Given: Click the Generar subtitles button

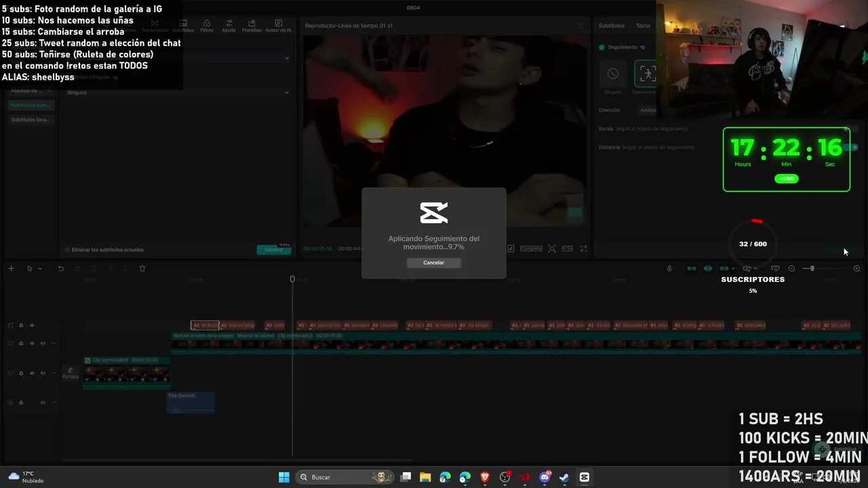Looking at the screenshot, I should [274, 249].
